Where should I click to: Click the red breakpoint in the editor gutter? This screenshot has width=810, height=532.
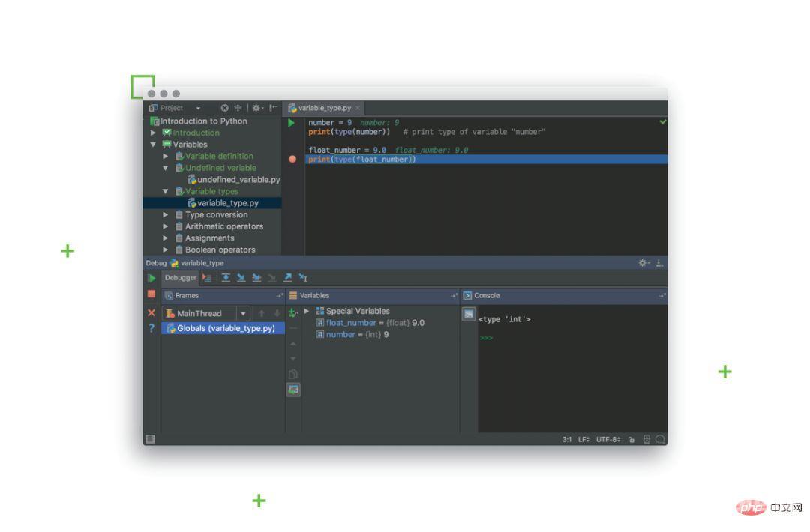point(292,158)
